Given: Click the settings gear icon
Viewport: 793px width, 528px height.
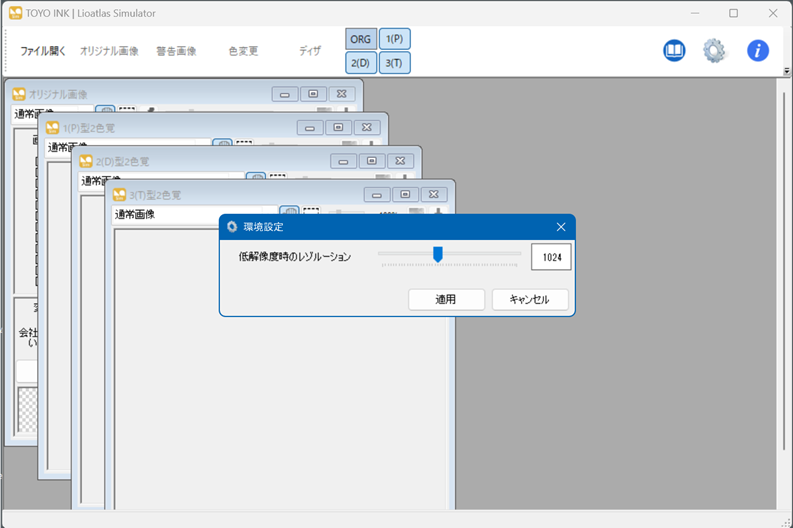Looking at the screenshot, I should 714,51.
